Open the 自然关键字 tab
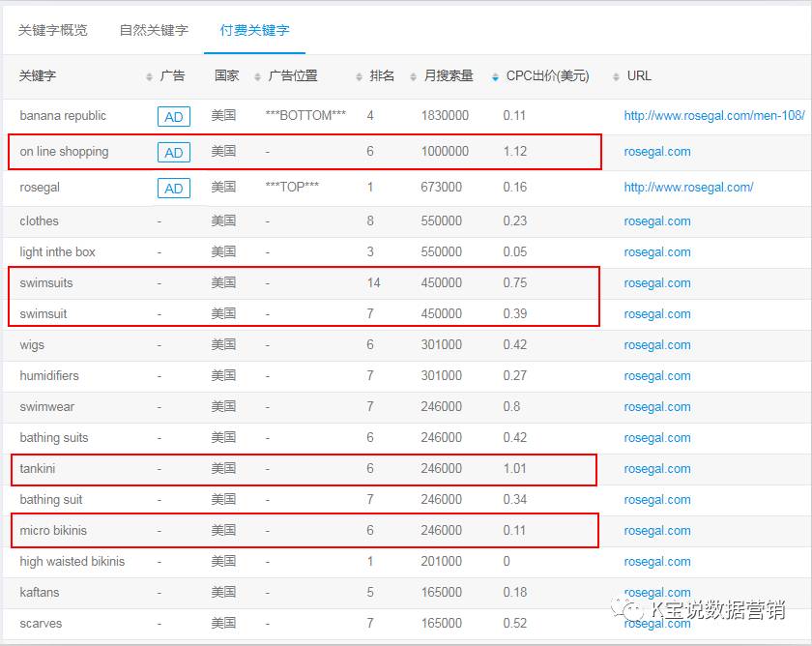The image size is (812, 646). pos(154,30)
